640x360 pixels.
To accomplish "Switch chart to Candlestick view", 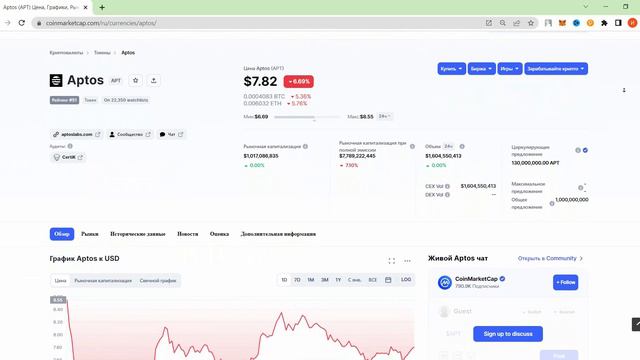I will coord(158,280).
